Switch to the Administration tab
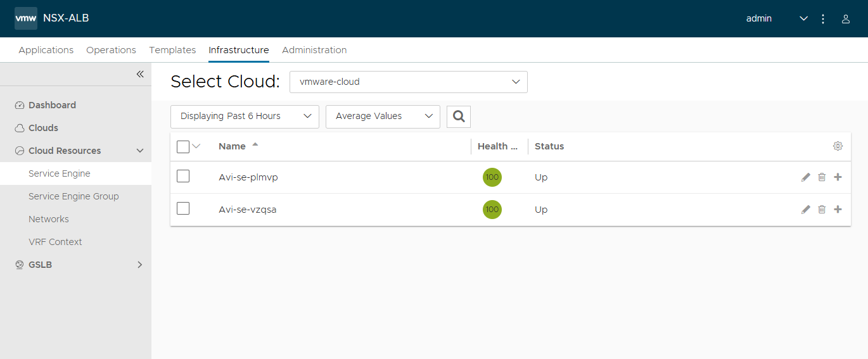The width and height of the screenshot is (868, 359). point(314,50)
